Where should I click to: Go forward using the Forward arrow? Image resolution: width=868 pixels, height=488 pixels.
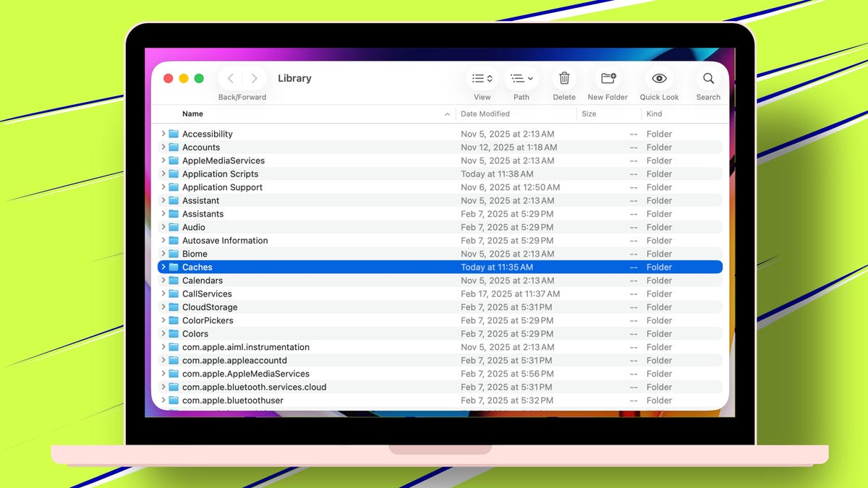click(x=255, y=78)
